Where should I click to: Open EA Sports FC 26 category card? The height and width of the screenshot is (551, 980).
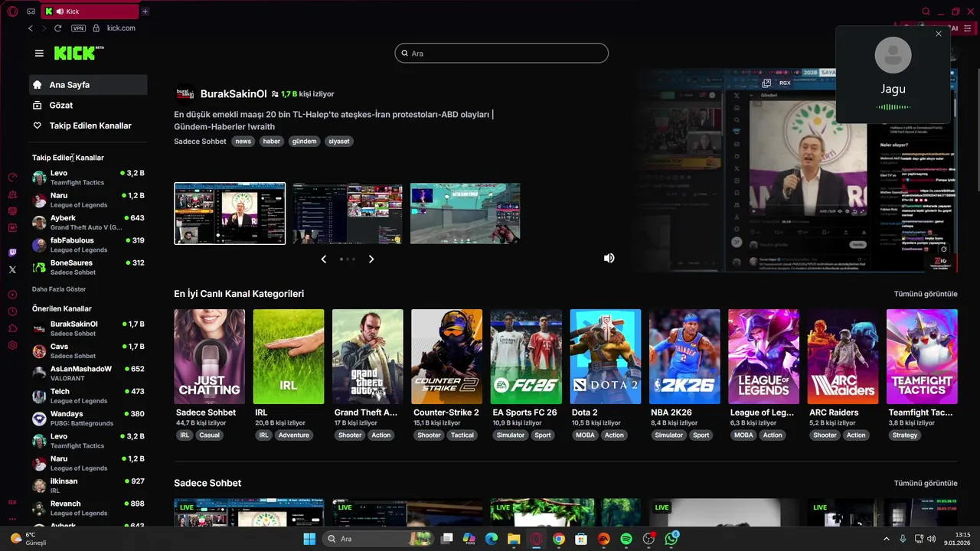[x=526, y=357]
